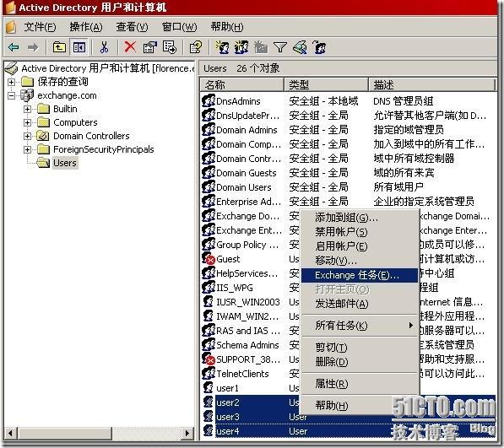
Task: Open the 查看(V) menu
Action: [132, 27]
